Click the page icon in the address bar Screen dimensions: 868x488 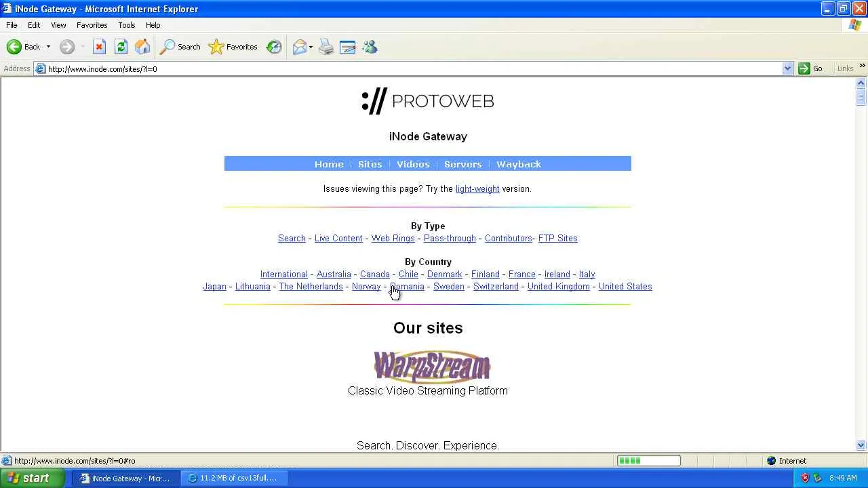[41, 68]
